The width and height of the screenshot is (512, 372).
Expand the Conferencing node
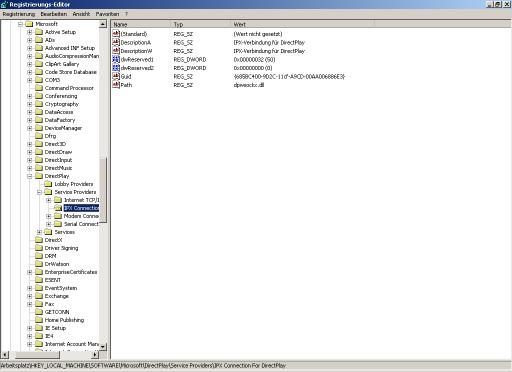30,96
